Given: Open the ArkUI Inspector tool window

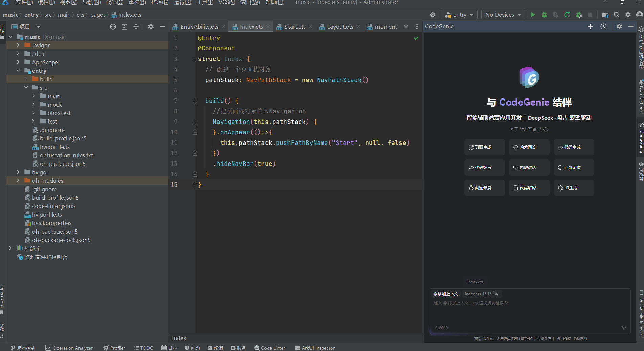Looking at the screenshot, I should [315, 348].
